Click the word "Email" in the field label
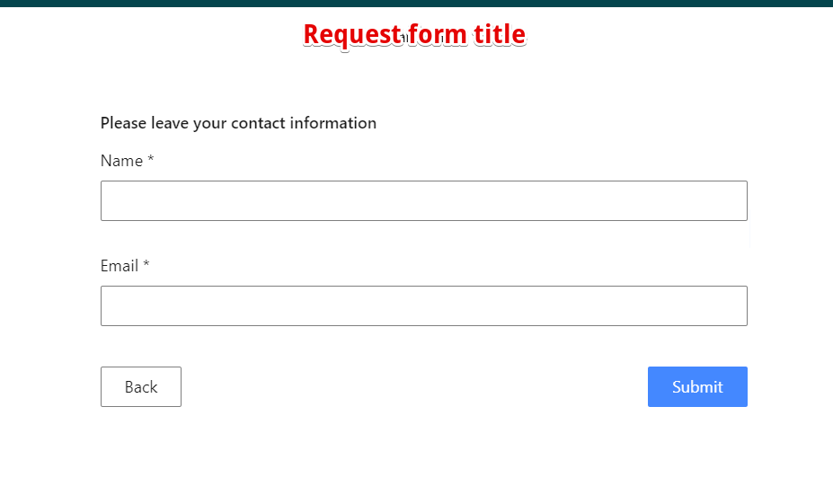Image resolution: width=833 pixels, height=504 pixels. (120, 266)
